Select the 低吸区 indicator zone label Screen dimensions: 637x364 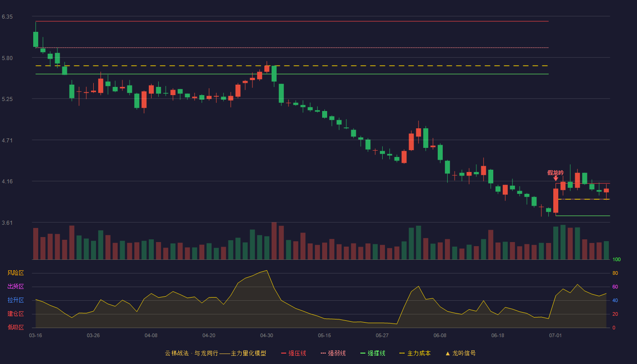pyautogui.click(x=15, y=327)
